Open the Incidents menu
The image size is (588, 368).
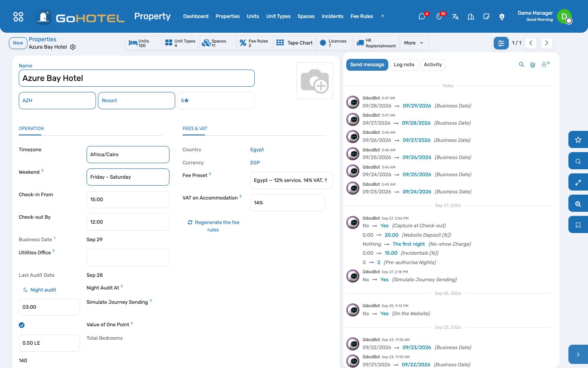(332, 16)
